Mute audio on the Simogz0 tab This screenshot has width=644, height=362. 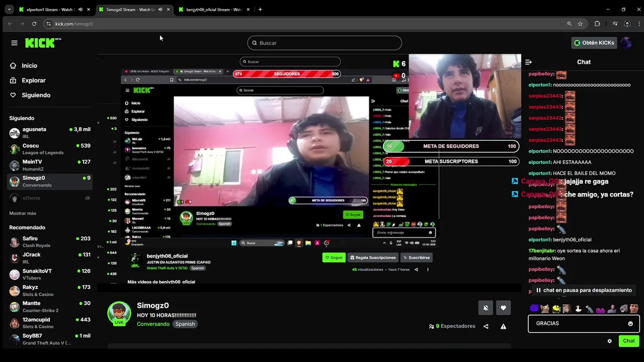click(x=160, y=10)
